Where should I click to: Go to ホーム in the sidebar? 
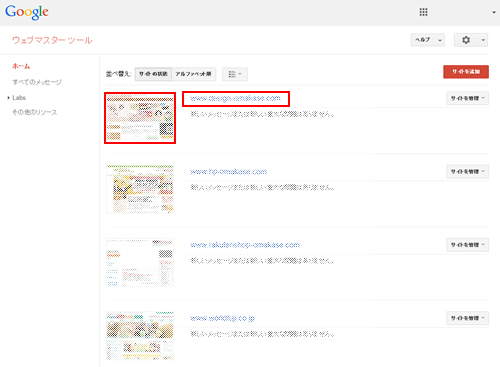pyautogui.click(x=21, y=66)
